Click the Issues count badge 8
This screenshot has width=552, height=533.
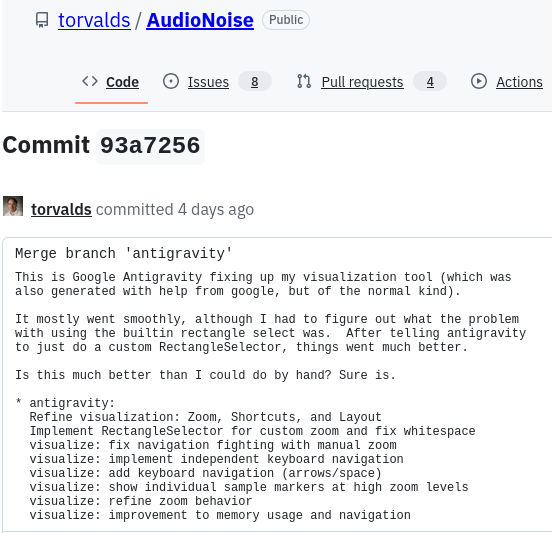255,82
